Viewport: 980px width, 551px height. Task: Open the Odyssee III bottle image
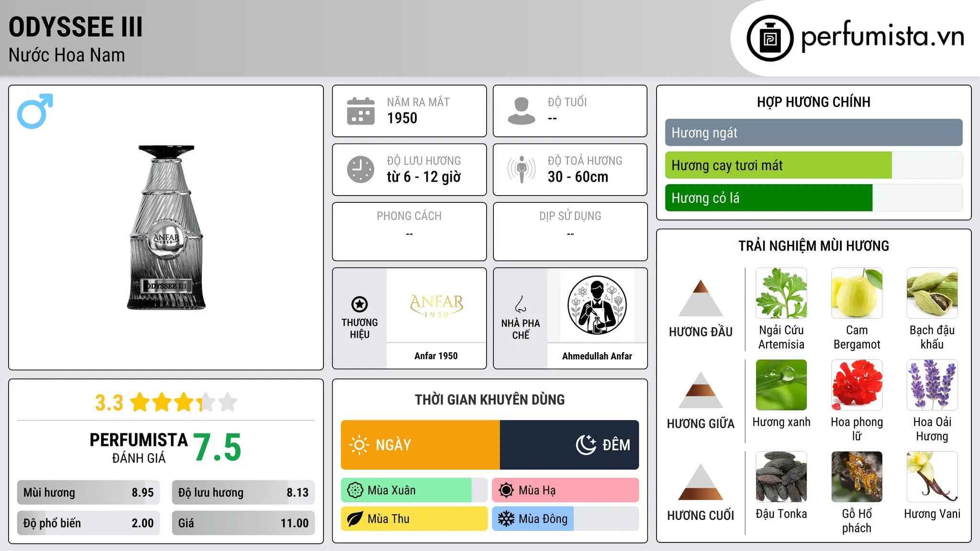(166, 227)
